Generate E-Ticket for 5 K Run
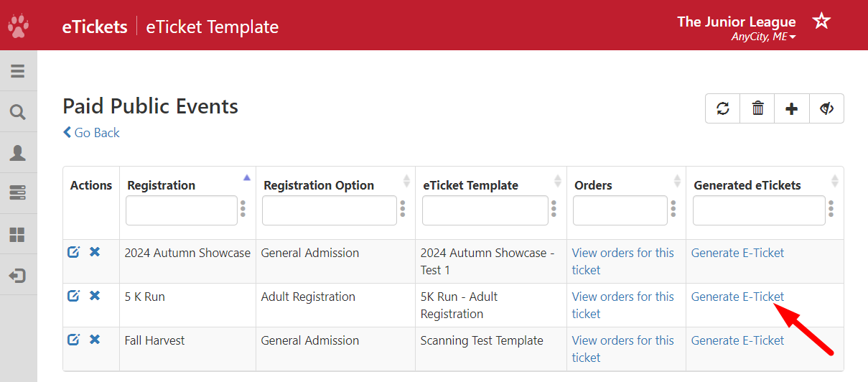The width and height of the screenshot is (868, 382). 737,297
